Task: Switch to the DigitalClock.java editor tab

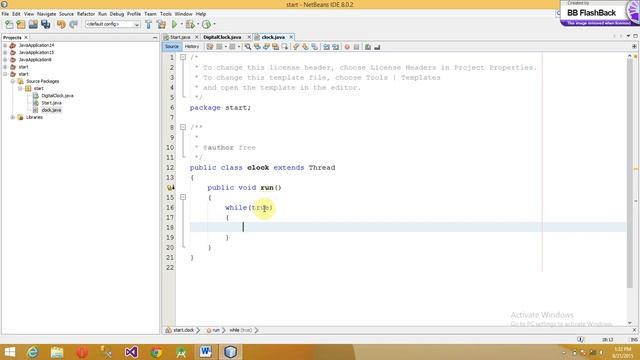Action: click(x=222, y=37)
